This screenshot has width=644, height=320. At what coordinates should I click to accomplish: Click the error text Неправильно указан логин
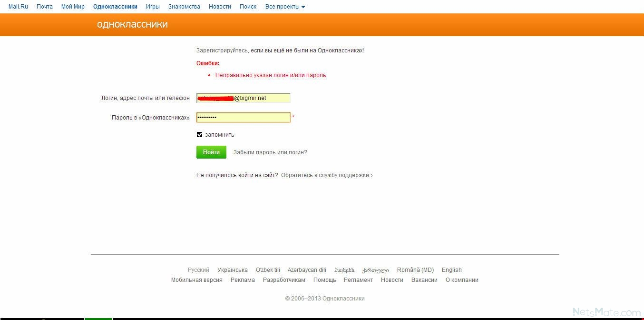[271, 75]
